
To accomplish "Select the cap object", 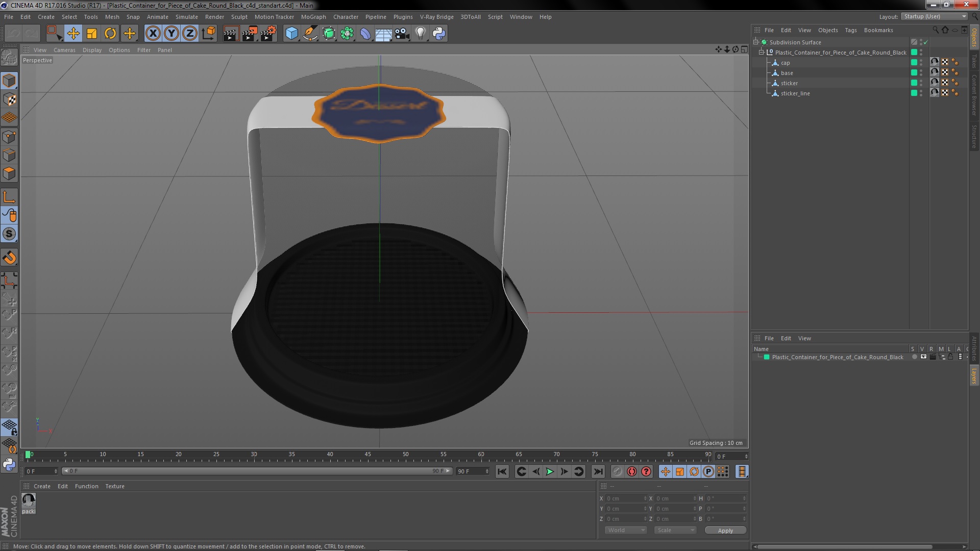I will [785, 63].
